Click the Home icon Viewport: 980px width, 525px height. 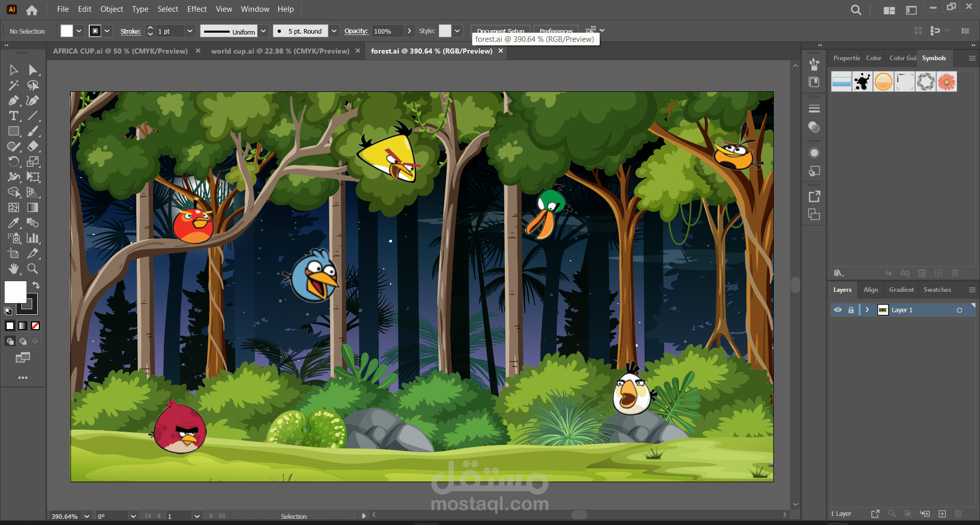32,10
